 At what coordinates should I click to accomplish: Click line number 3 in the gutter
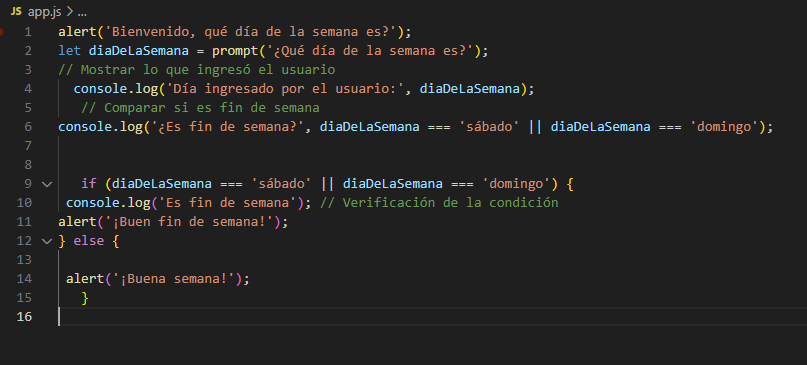click(28, 70)
